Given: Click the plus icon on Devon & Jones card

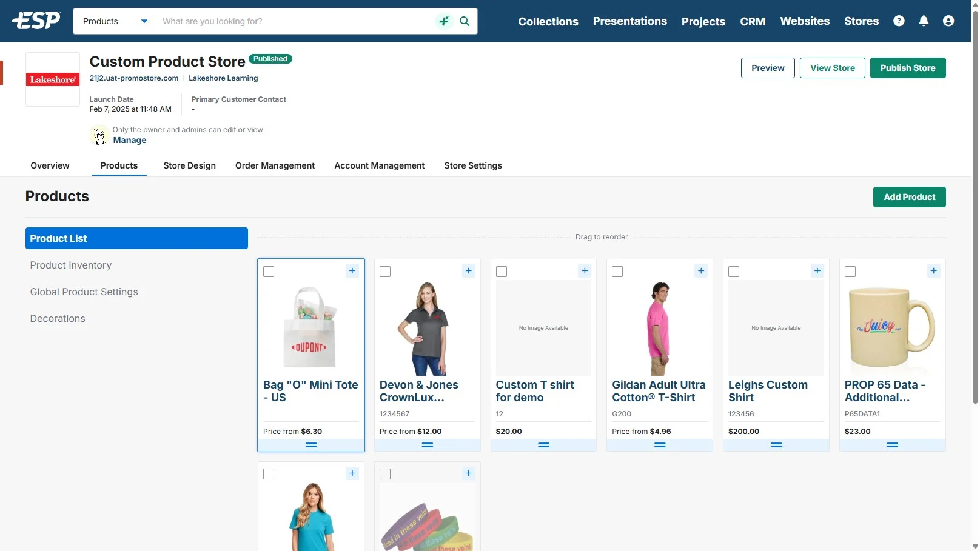Looking at the screenshot, I should point(468,271).
